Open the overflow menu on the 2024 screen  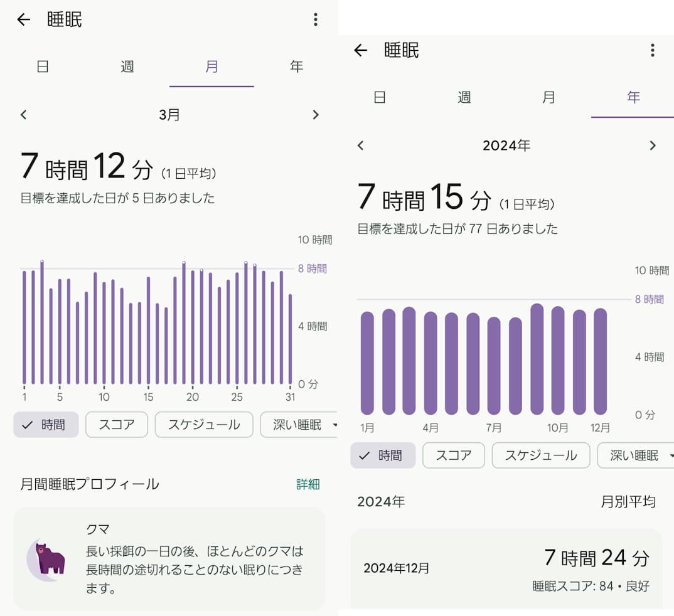pyautogui.click(x=653, y=50)
